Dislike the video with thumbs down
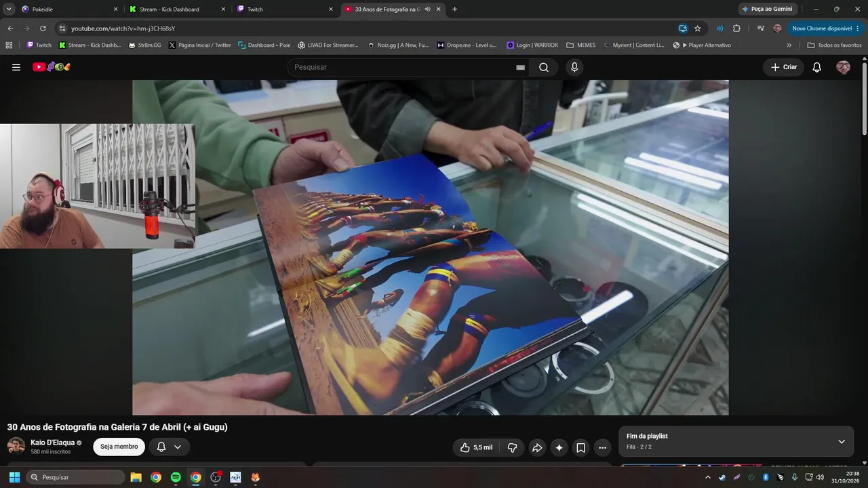 coord(513,447)
